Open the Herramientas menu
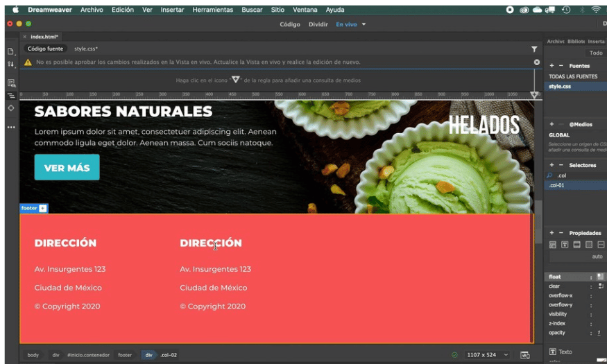 213,10
